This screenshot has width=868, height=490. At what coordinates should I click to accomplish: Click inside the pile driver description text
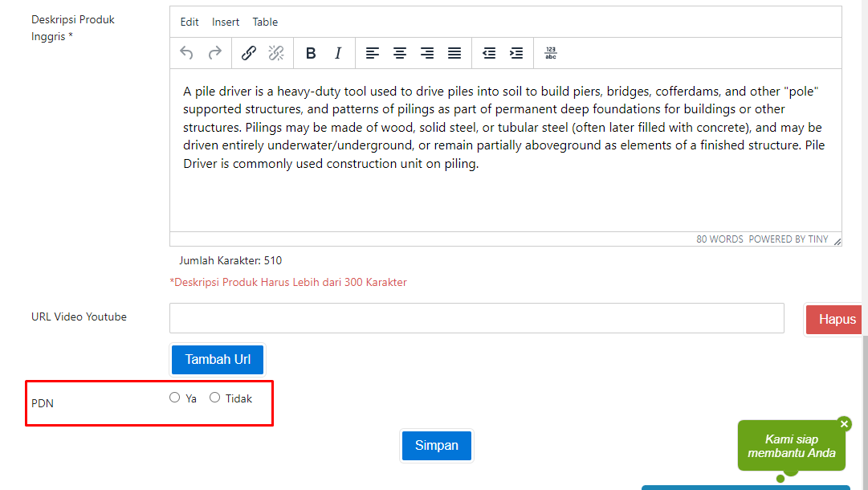pyautogui.click(x=503, y=128)
